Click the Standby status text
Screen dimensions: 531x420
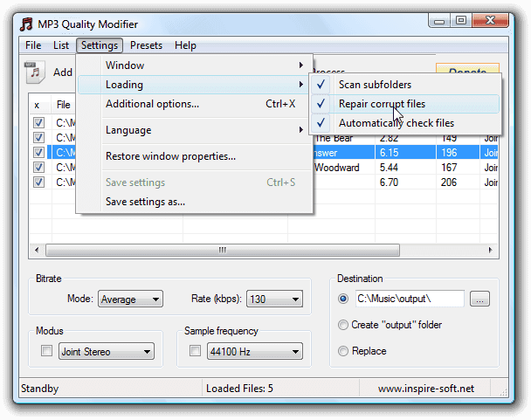(39, 389)
